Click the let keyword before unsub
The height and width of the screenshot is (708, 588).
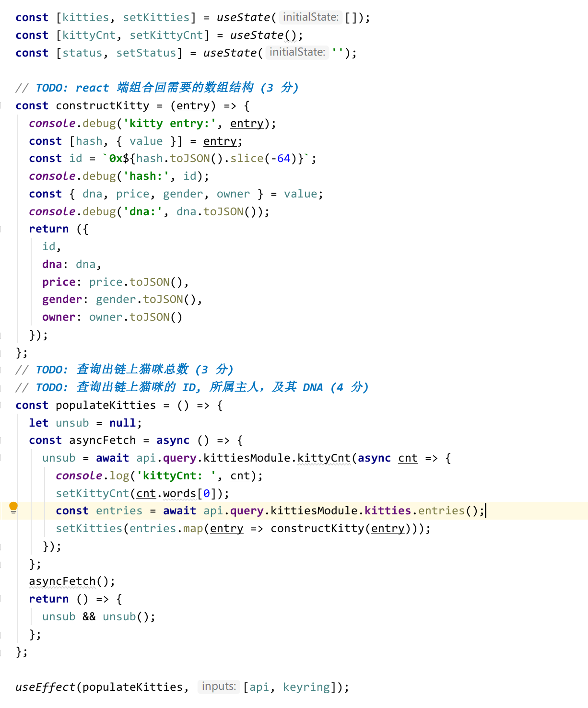click(39, 423)
